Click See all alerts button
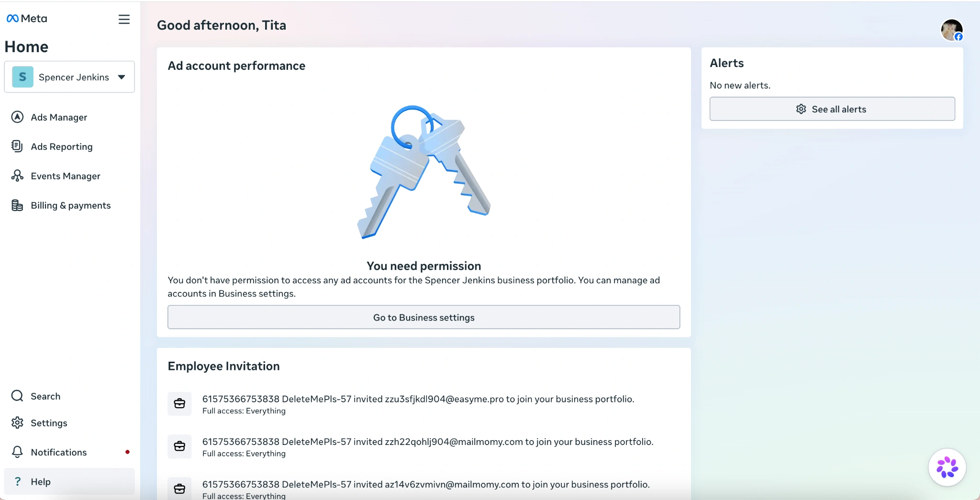Screen dimensions: 980x500 (x=832, y=109)
